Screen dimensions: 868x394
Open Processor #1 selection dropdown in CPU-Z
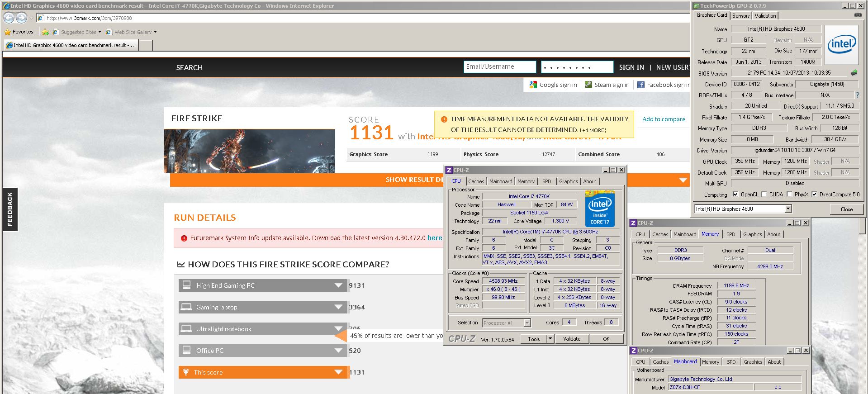click(527, 323)
